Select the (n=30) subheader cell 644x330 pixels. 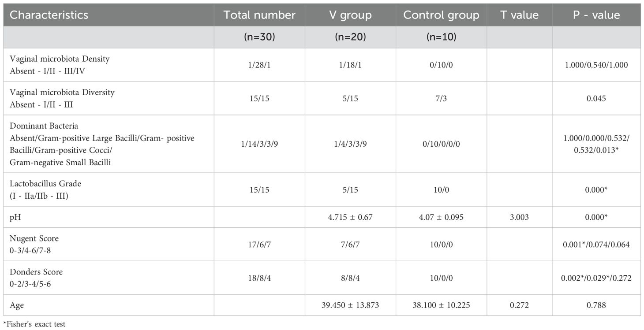[x=259, y=37]
